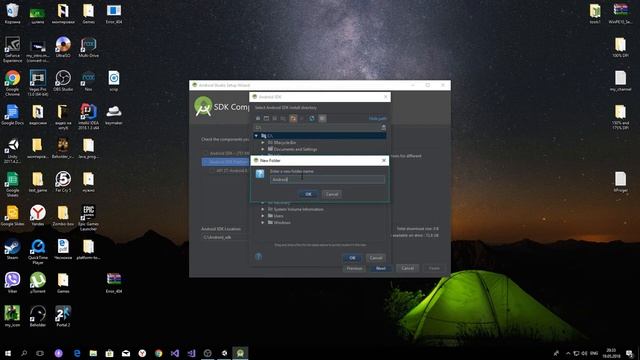The image size is (640, 360).
Task: Open the Recycle Bin desktop icon
Action: 12,13
